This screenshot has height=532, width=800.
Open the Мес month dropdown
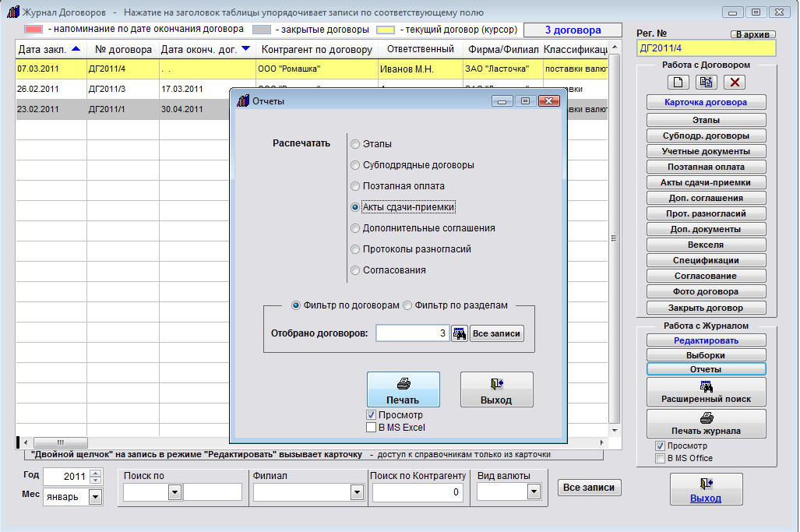click(95, 497)
